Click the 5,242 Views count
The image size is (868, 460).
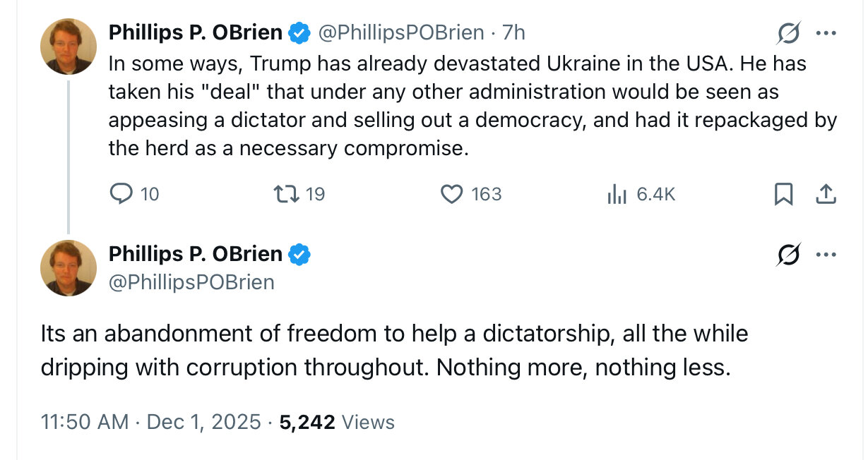[x=337, y=422]
